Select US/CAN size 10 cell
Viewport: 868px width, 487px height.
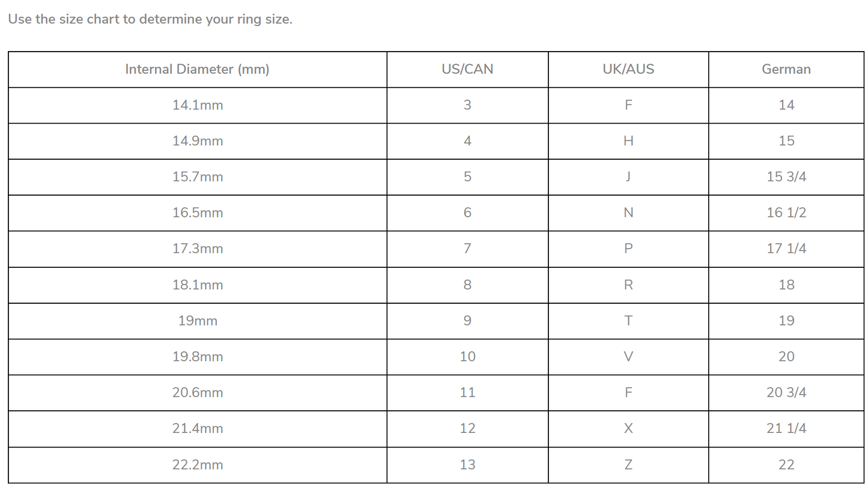pyautogui.click(x=467, y=357)
